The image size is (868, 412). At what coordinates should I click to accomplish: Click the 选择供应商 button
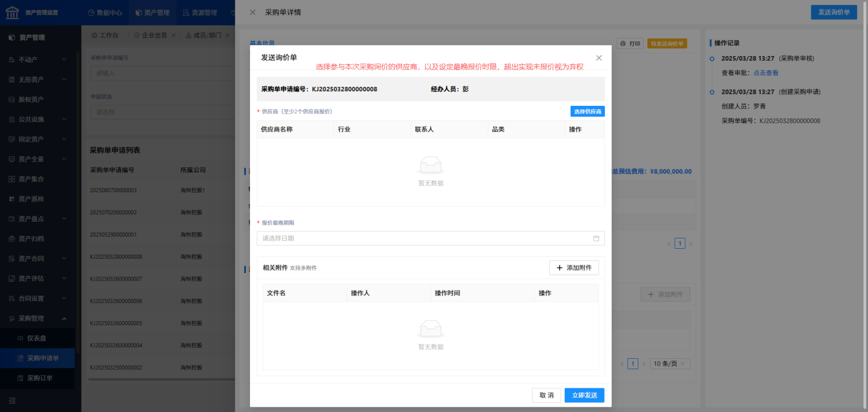pos(587,111)
